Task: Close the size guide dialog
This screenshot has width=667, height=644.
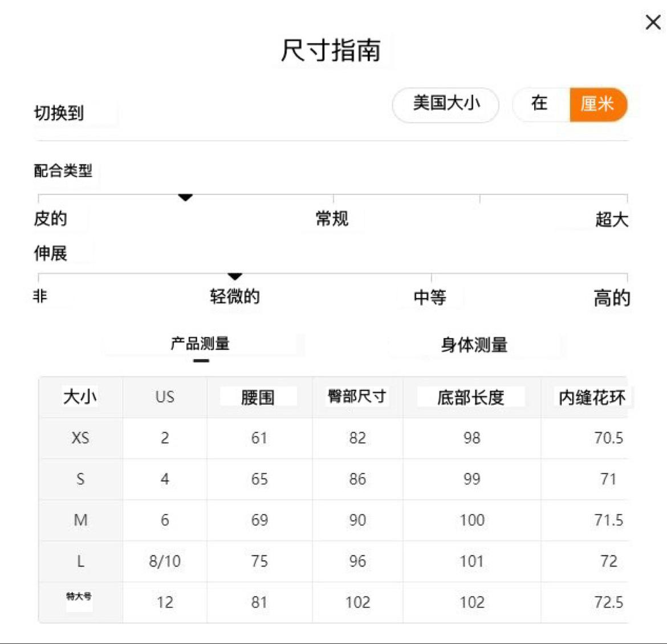Action: [x=653, y=23]
